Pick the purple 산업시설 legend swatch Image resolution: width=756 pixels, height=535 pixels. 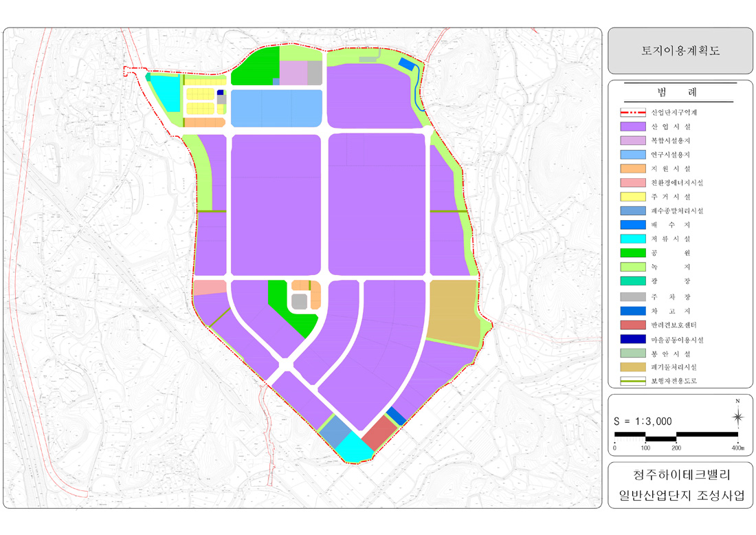[632, 127]
